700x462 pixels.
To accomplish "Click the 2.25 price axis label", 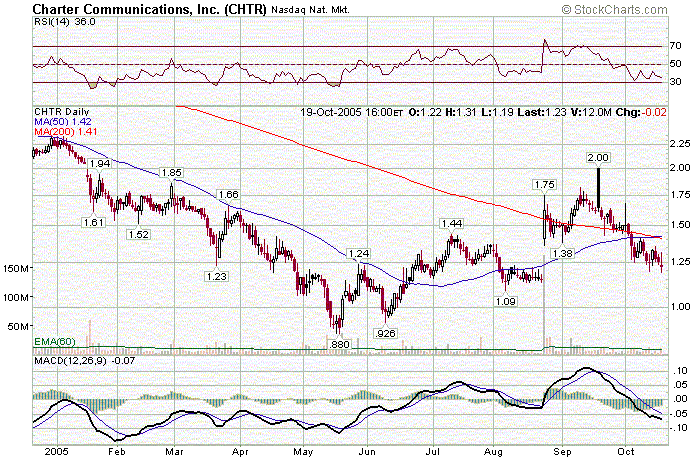I will click(x=680, y=144).
